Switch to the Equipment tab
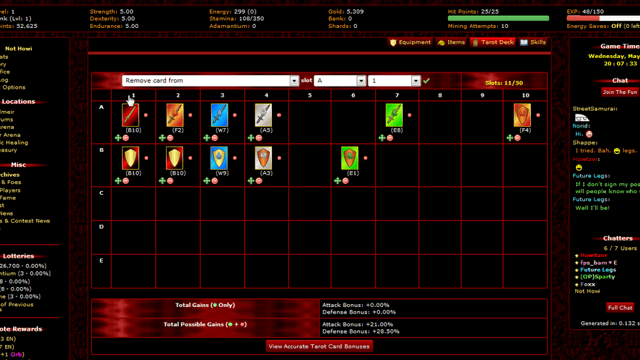Viewport: 640px width, 360px height. (410, 42)
